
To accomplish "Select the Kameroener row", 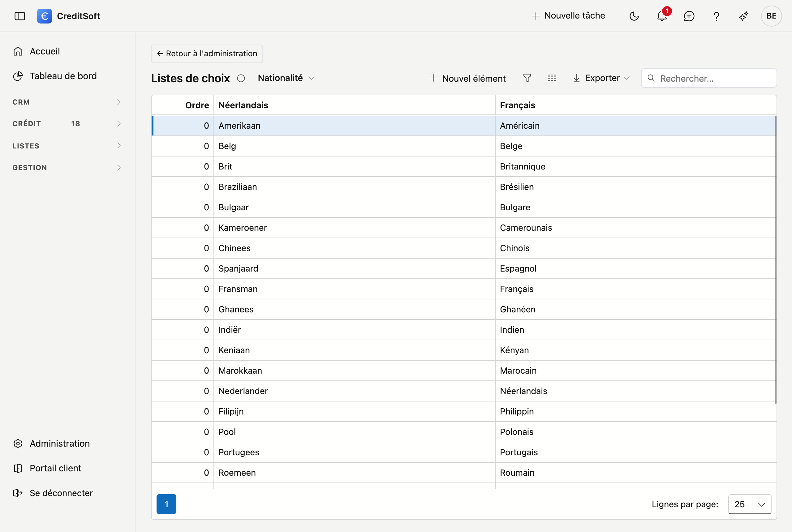I will [463, 228].
